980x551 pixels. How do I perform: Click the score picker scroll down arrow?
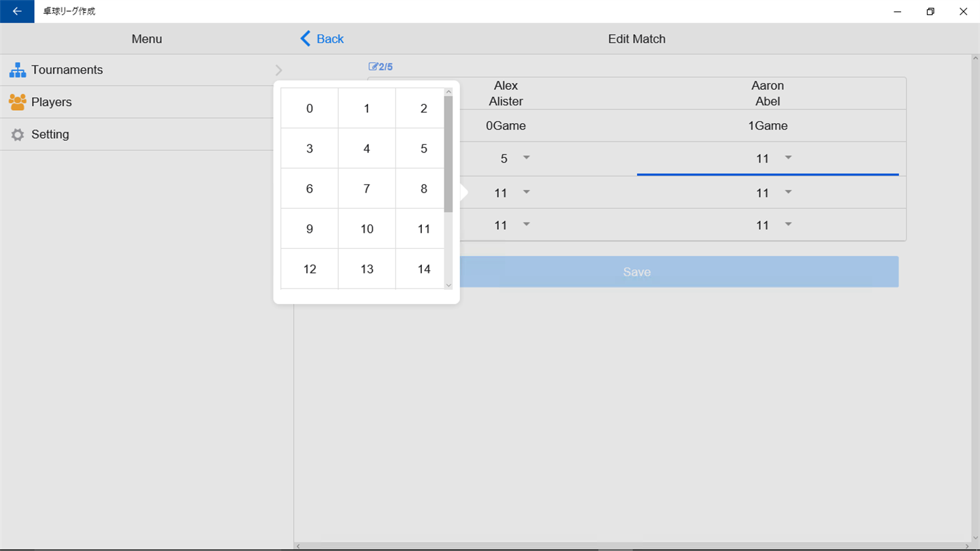448,285
